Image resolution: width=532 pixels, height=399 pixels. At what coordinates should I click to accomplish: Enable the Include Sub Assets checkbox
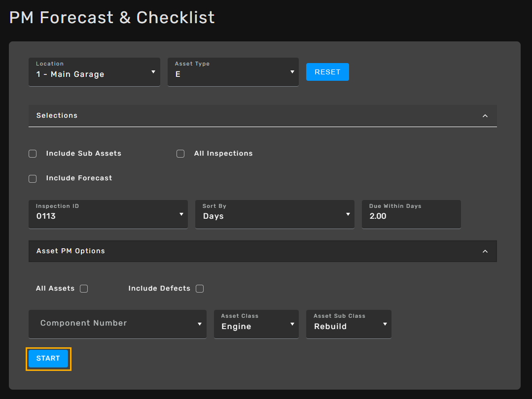(33, 154)
